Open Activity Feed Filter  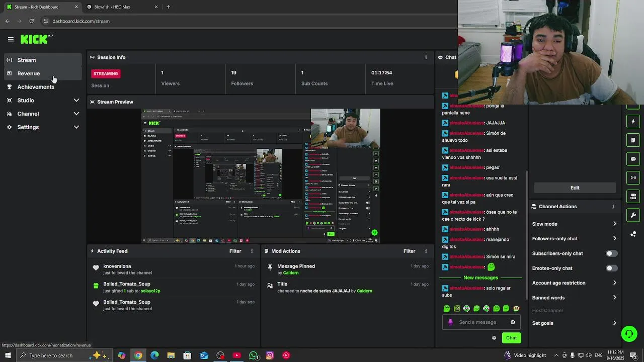235,251
